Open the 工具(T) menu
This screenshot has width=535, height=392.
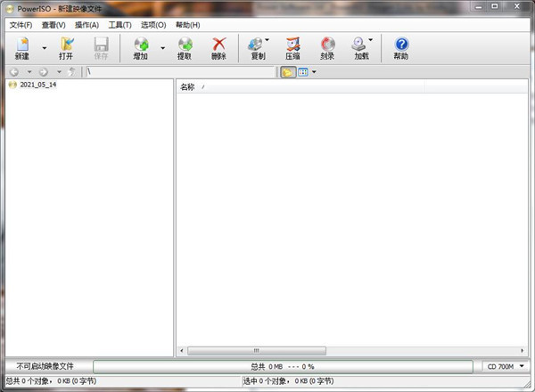119,25
